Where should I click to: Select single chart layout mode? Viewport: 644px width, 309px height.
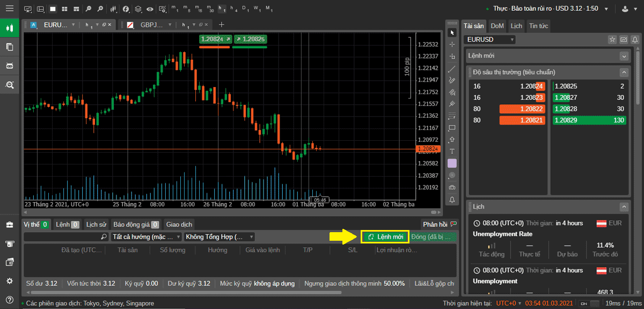[53, 9]
